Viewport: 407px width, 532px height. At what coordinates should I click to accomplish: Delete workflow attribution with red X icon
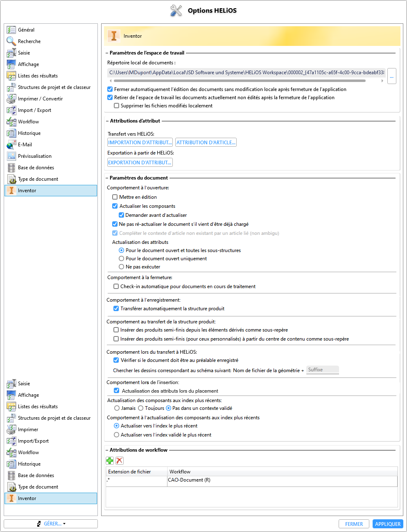click(x=120, y=461)
